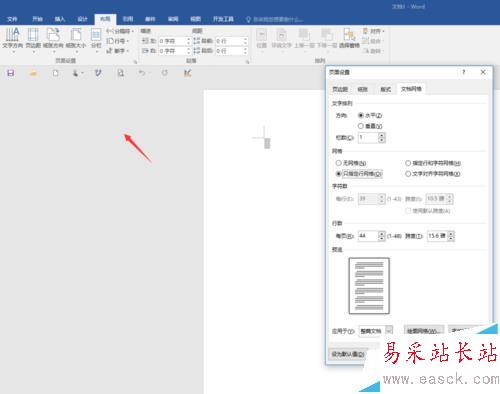The image size is (500, 394).
Task: Click the help question mark in 页面设置 dialog
Action: pos(463,72)
